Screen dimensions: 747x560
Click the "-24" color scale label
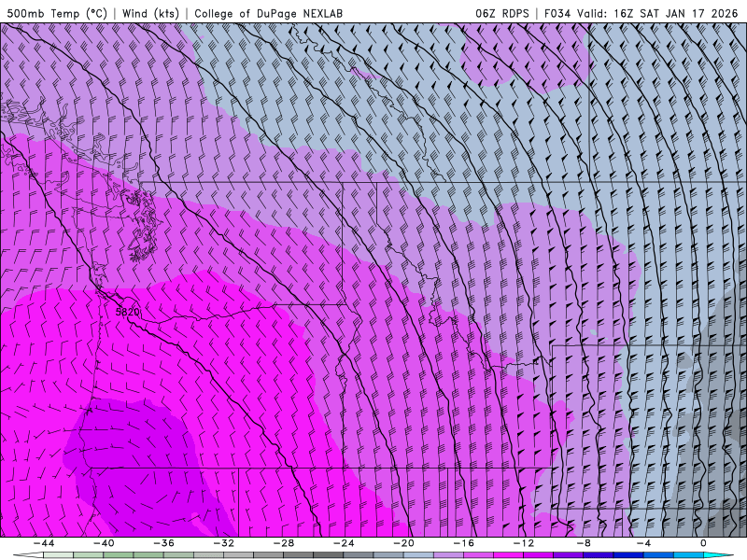(344, 543)
